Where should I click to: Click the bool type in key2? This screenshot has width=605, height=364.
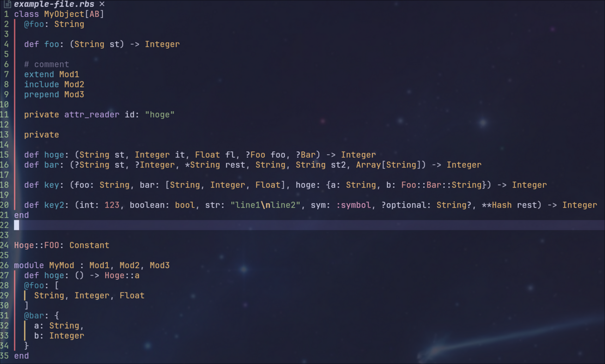pyautogui.click(x=185, y=205)
